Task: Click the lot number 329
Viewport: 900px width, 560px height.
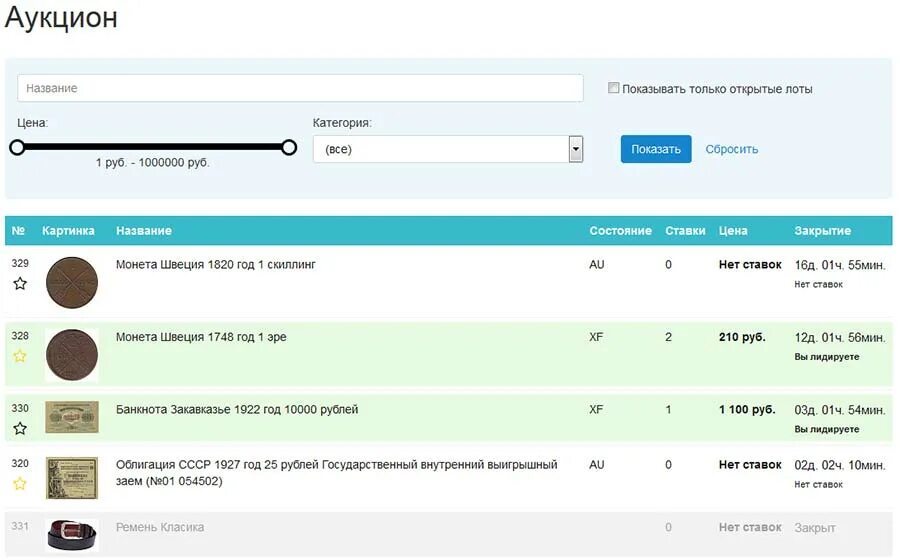Action: coord(20,263)
